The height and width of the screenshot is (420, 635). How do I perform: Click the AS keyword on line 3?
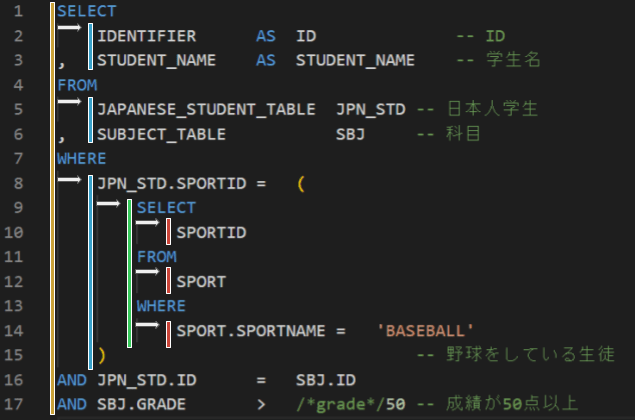tap(266, 60)
